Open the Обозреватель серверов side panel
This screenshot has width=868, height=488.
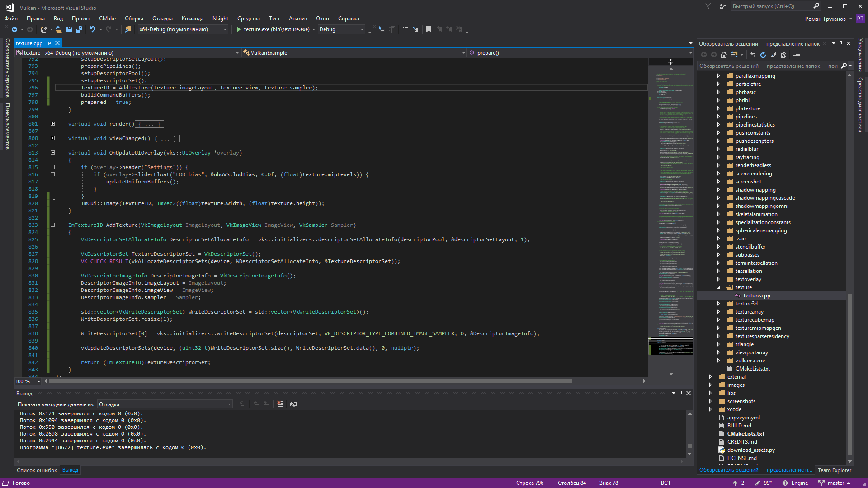point(7,68)
